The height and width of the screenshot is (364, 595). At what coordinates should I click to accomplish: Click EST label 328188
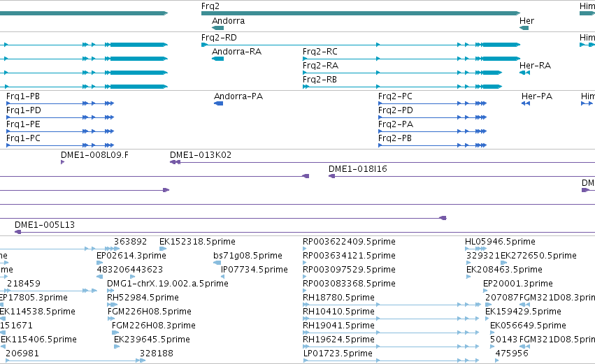(157, 354)
